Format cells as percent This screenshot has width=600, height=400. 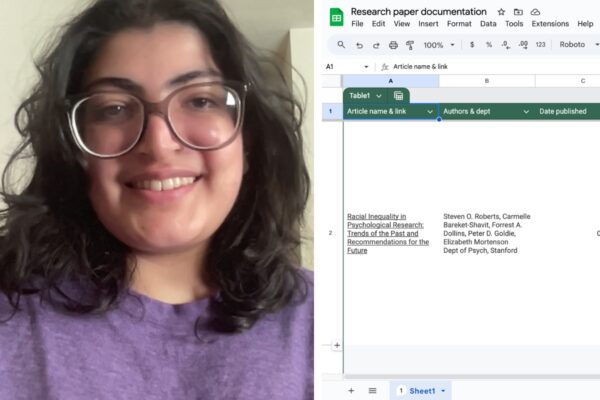489,45
